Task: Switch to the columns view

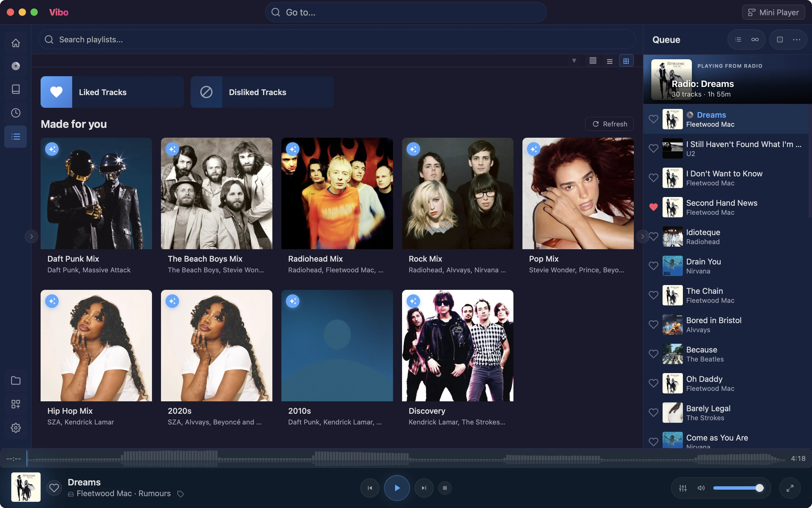Action: click(593, 61)
